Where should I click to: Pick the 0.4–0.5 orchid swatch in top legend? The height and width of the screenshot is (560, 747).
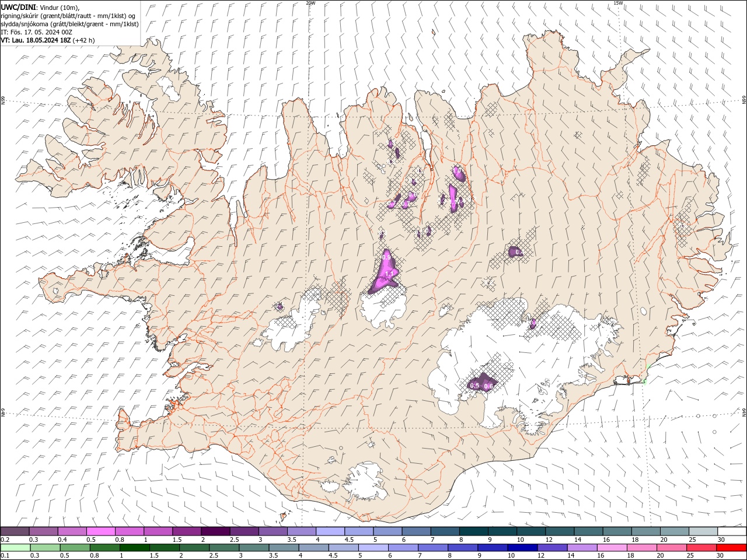tap(72, 531)
